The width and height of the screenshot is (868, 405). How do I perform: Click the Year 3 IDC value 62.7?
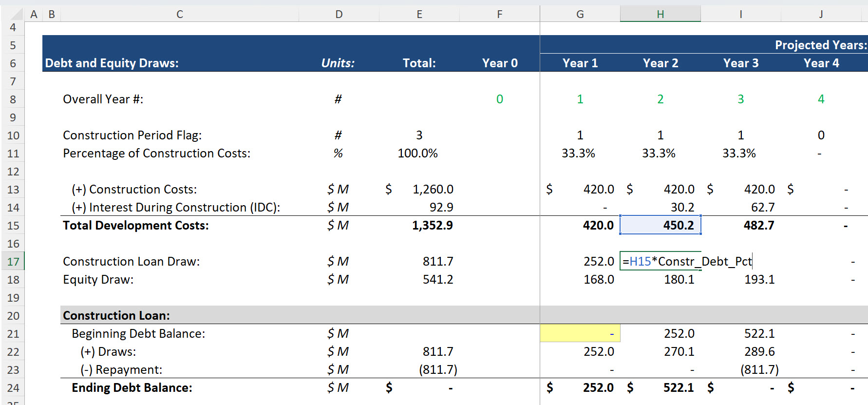coord(763,208)
